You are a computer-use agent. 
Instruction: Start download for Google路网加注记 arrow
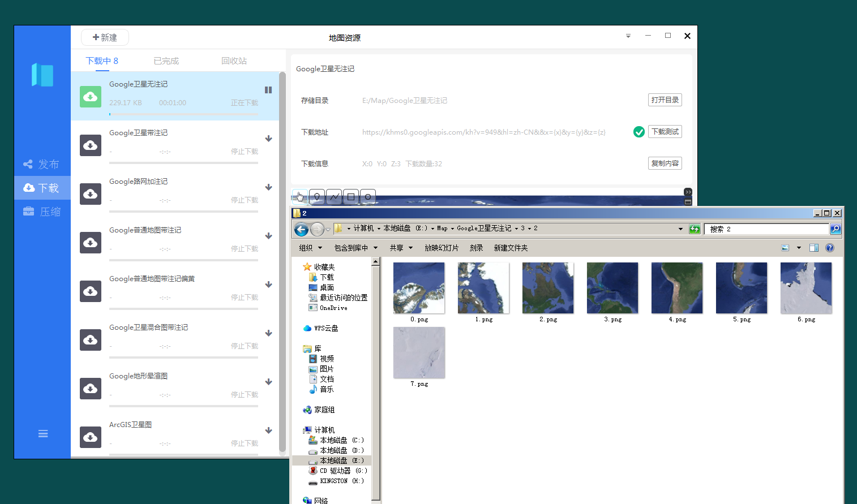(268, 187)
